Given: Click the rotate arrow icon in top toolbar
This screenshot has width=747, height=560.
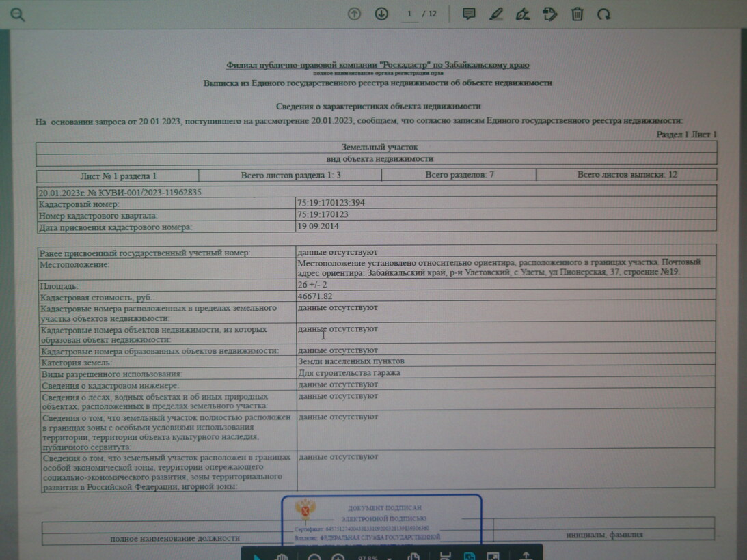Looking at the screenshot, I should 603,14.
